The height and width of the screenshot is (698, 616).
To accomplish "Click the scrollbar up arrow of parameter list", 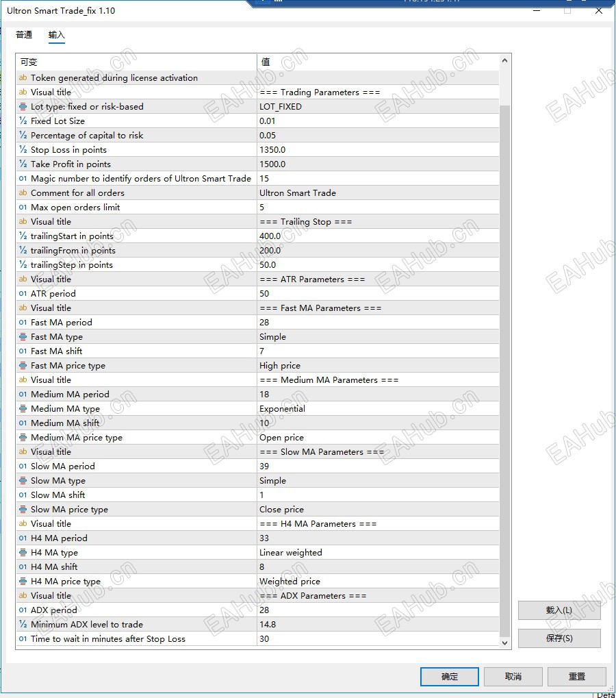I will click(505, 60).
